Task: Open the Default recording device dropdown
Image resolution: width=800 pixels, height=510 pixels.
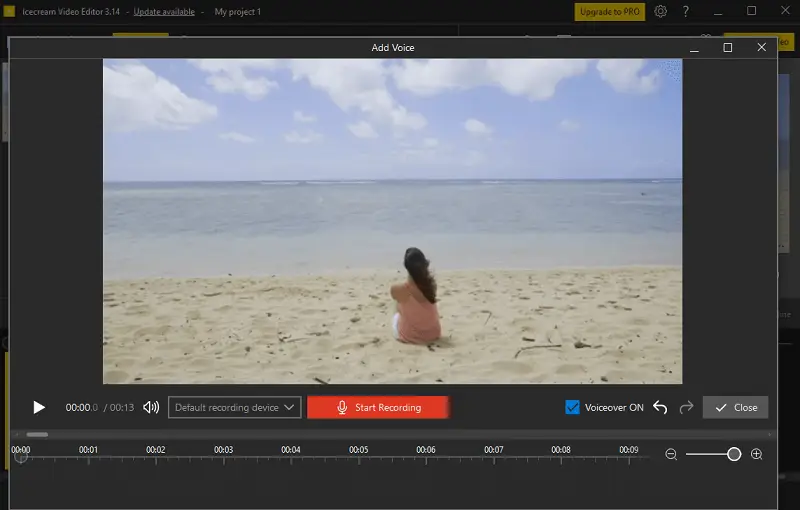Action: coord(235,407)
